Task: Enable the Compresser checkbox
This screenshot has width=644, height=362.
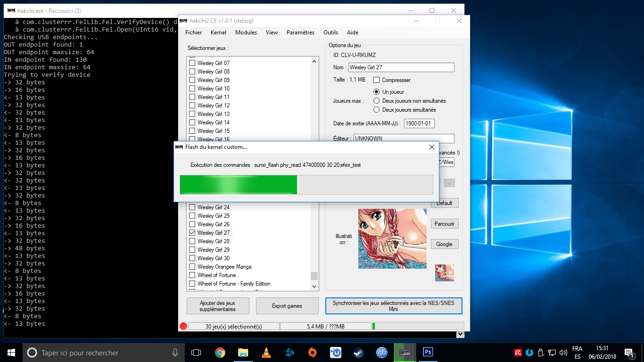Action: click(x=377, y=80)
